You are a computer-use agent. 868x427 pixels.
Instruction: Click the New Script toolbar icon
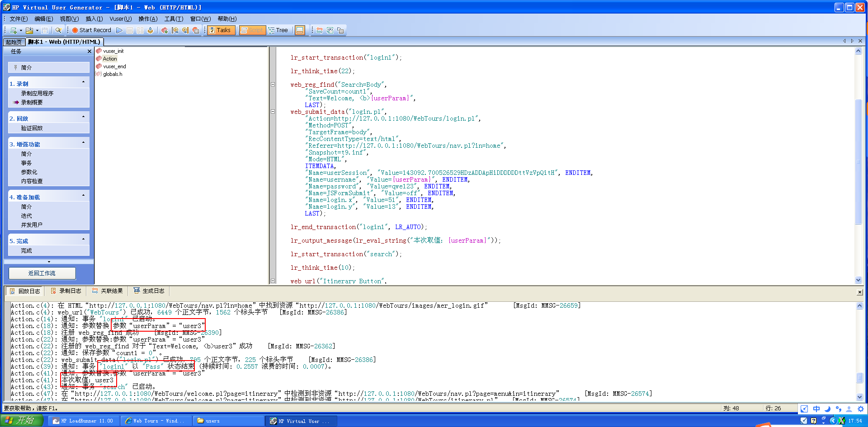(13, 30)
